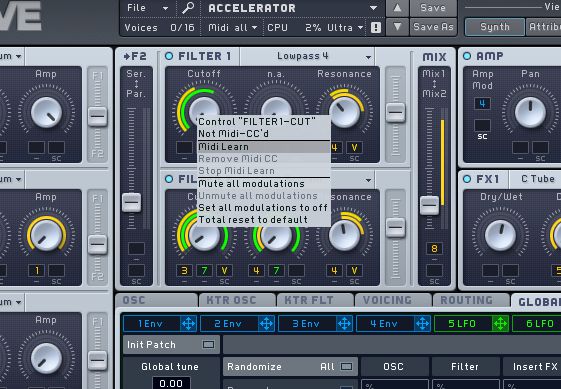Click the Filter 1 Resonance knob

point(344,112)
